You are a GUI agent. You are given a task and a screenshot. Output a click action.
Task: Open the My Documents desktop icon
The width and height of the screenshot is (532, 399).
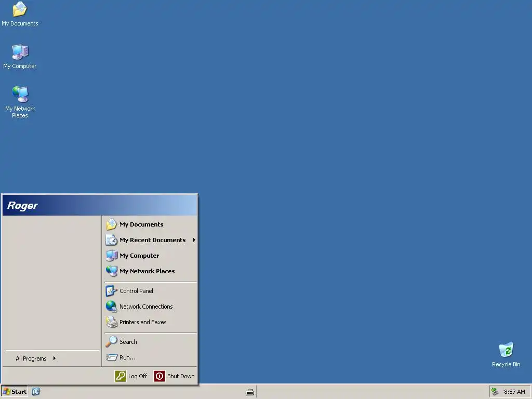pos(20,14)
